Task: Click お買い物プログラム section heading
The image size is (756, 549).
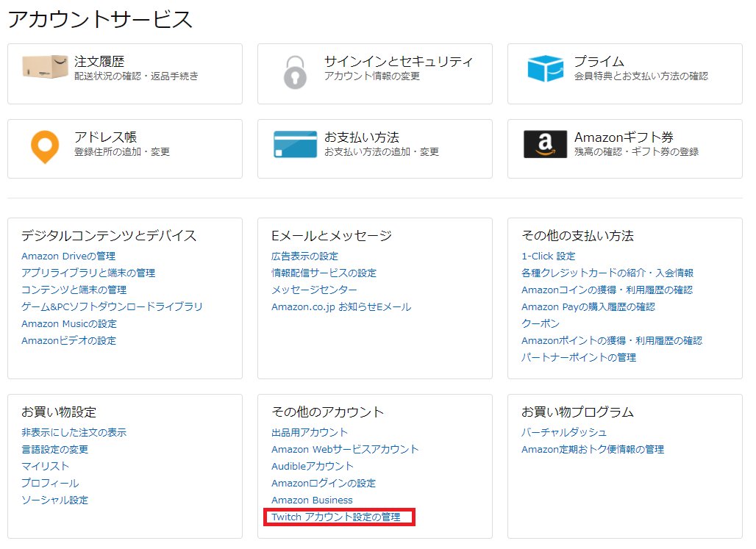Action: 577,412
